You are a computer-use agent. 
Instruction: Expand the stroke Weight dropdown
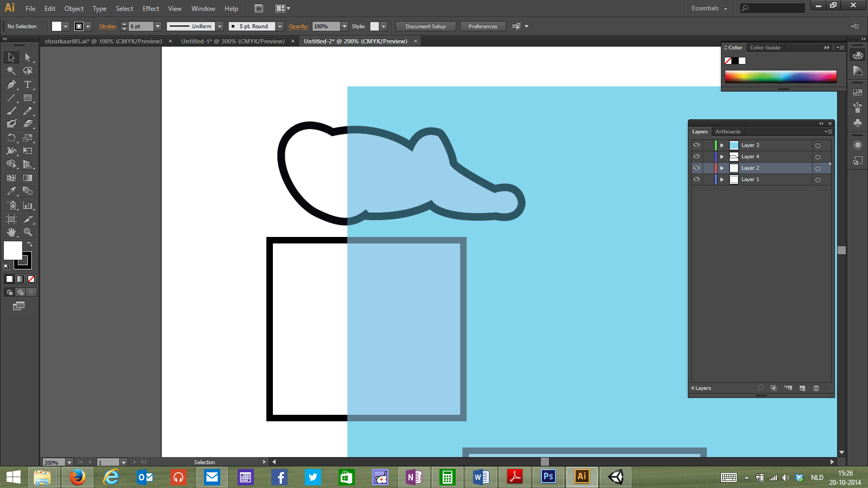pyautogui.click(x=158, y=26)
